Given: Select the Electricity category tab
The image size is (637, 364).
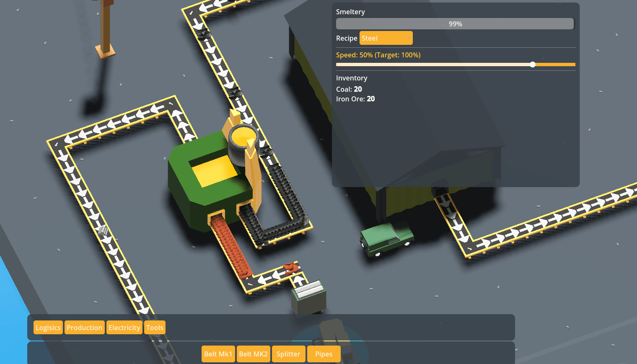Looking at the screenshot, I should 124,328.
